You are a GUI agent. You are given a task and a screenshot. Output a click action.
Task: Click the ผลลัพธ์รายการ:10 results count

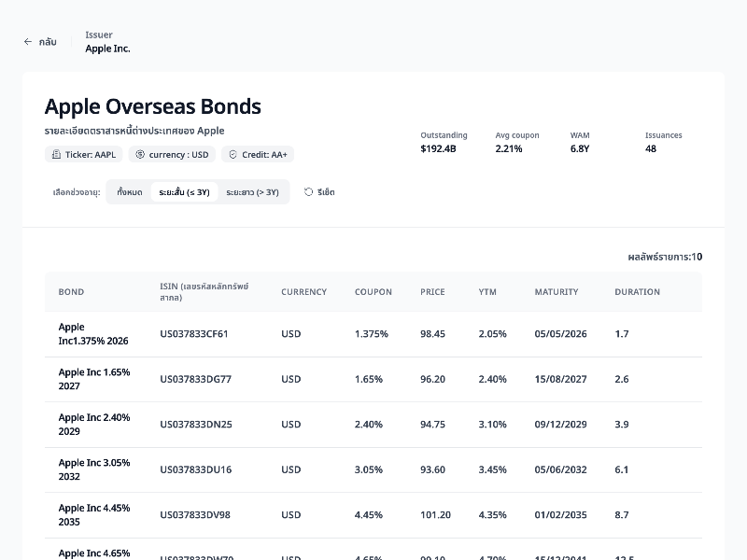(665, 258)
